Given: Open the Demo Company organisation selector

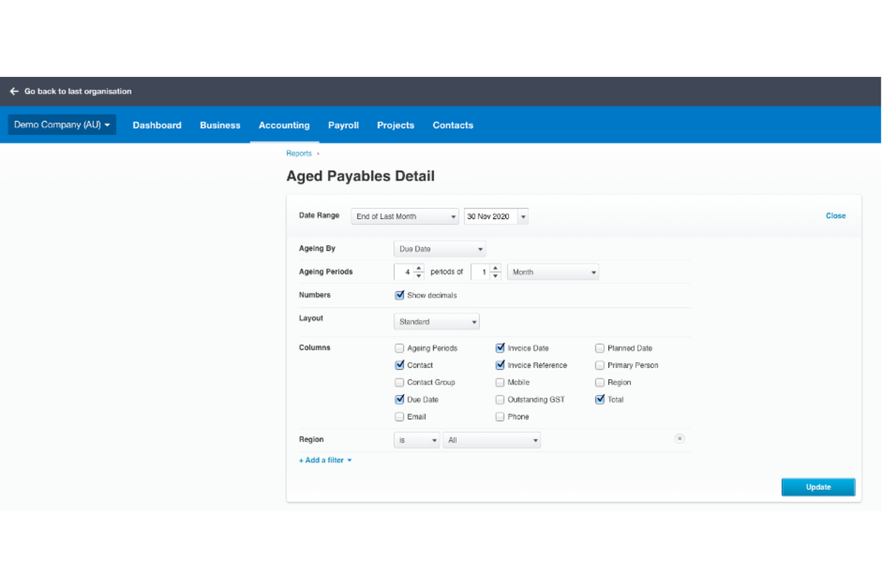Looking at the screenshot, I should 61,125.
